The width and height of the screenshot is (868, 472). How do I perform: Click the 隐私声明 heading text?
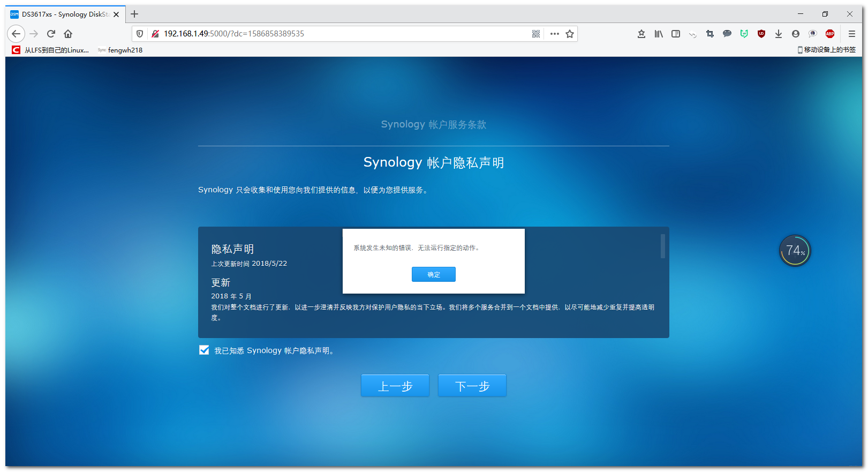232,249
